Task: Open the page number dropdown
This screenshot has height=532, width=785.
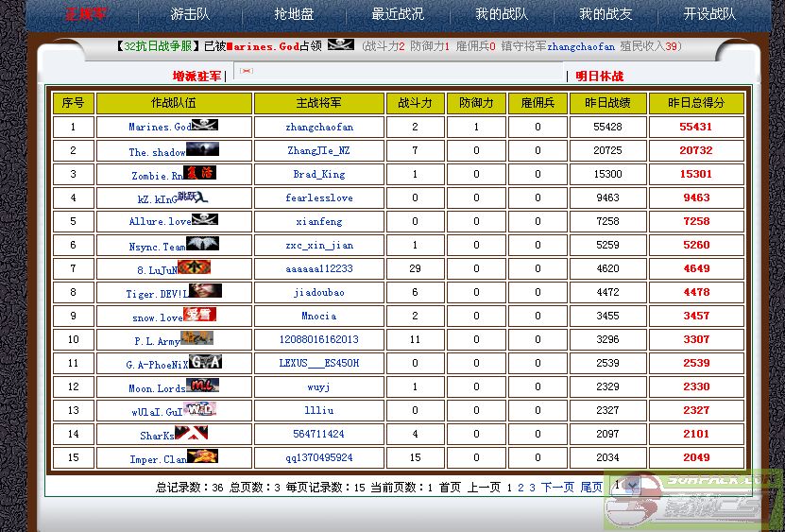Action: [624, 486]
